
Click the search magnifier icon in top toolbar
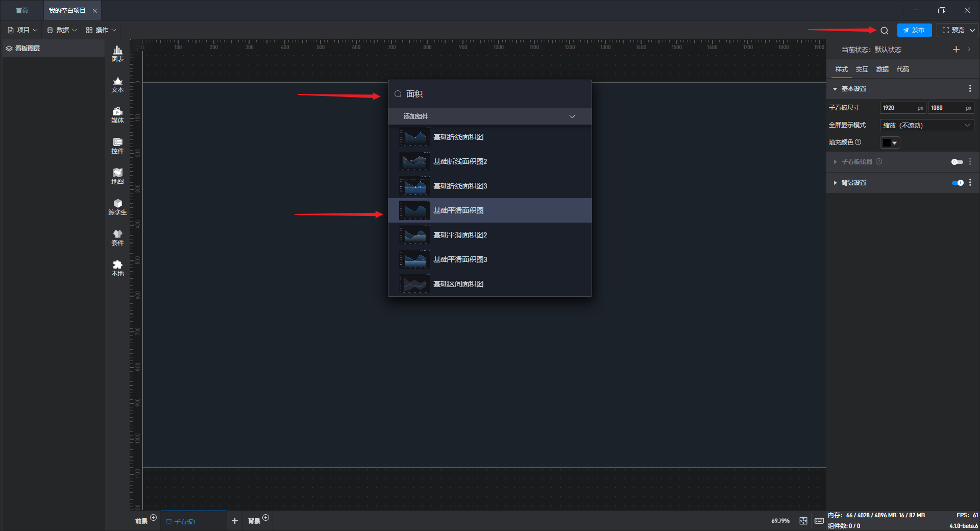(x=885, y=31)
